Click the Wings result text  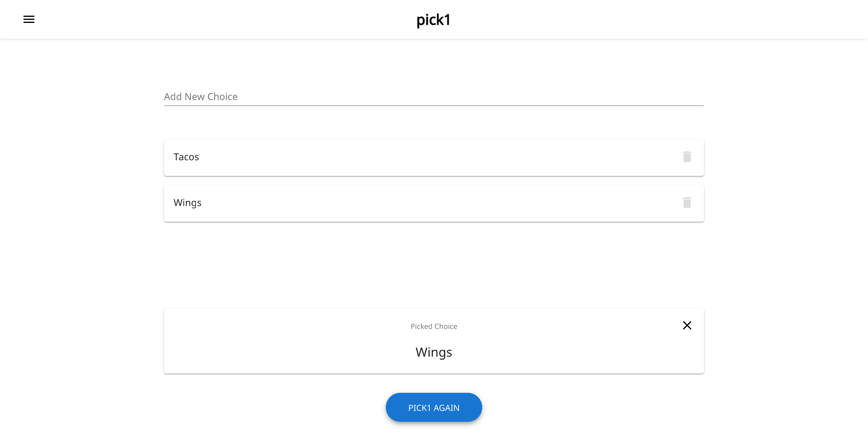pyautogui.click(x=434, y=352)
